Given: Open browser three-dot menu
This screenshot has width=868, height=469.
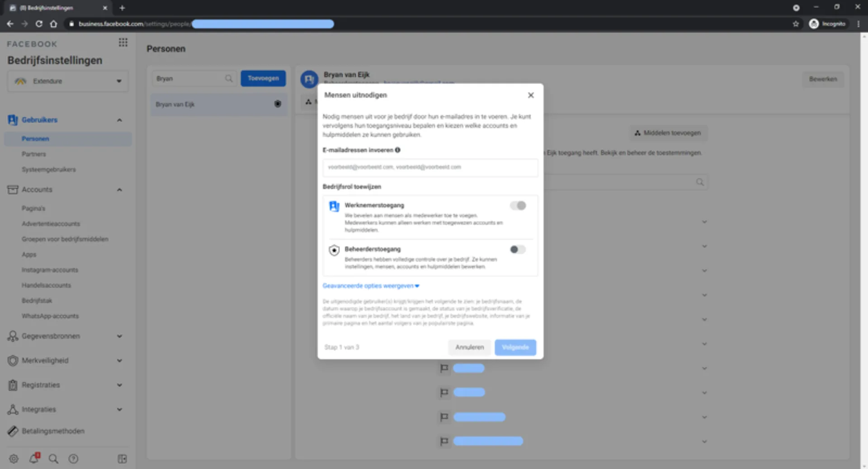Looking at the screenshot, I should pyautogui.click(x=859, y=24).
